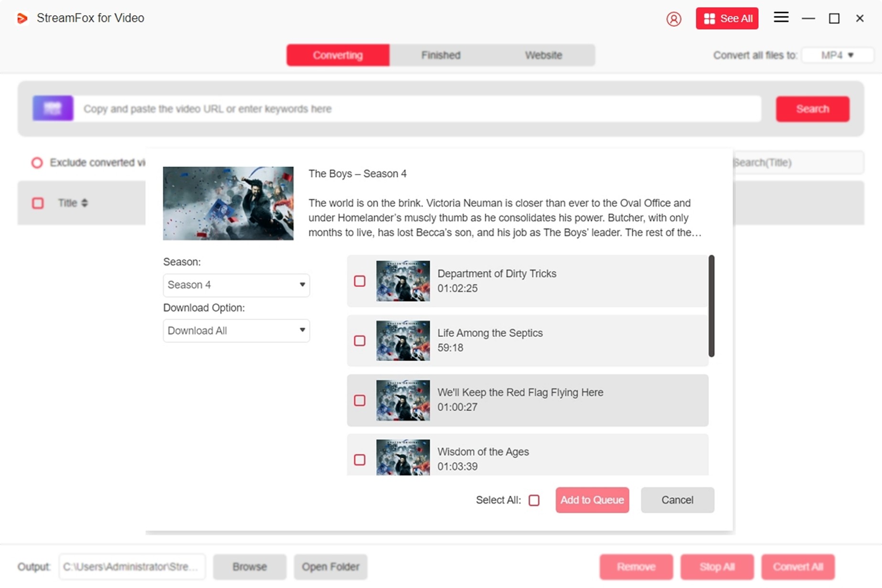Switch to the Website tab
Image resolution: width=882 pixels, height=588 pixels.
pos(543,55)
